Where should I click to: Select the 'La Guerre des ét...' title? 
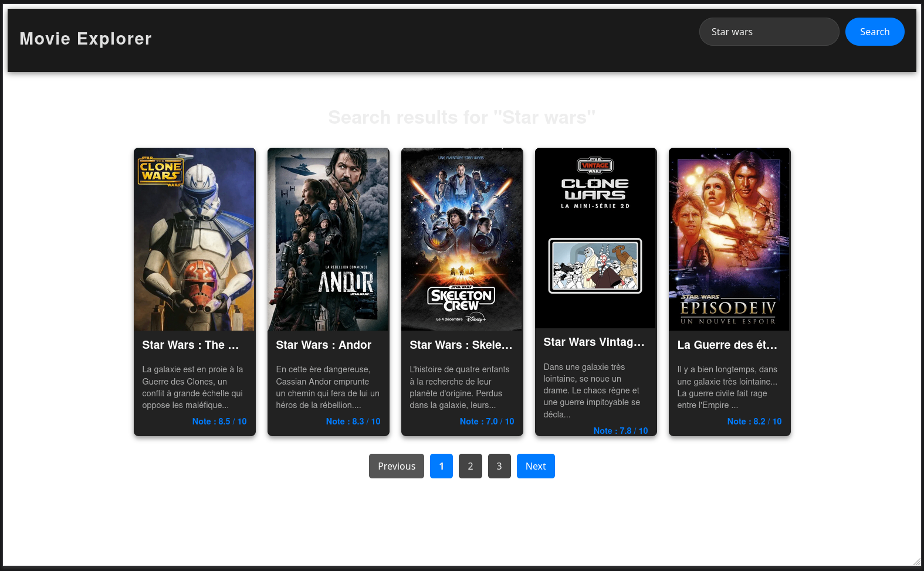coord(727,345)
